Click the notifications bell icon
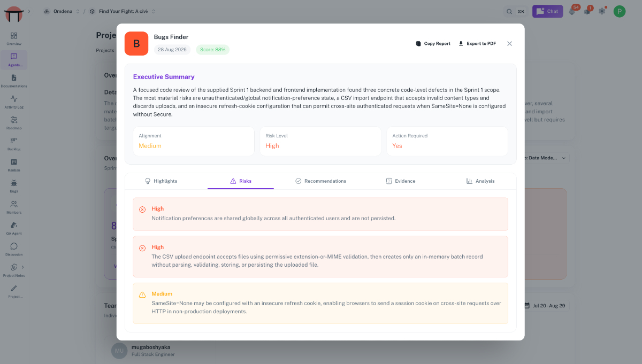This screenshot has width=642, height=364. point(572,11)
